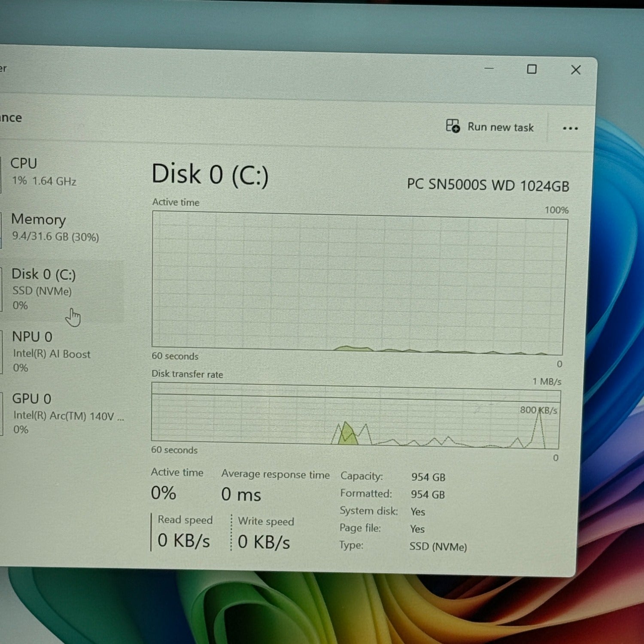Select Disk 0 (C:) sidebar entry
Image resolution: width=644 pixels, height=644 pixels.
click(x=43, y=289)
